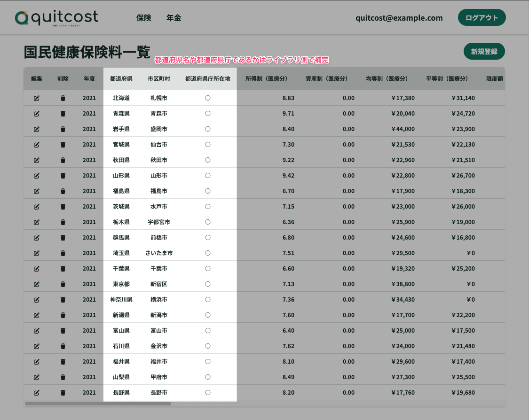The width and height of the screenshot is (529, 420).
Task: Click the 資産割（医療分） column header
Action: 327,79
